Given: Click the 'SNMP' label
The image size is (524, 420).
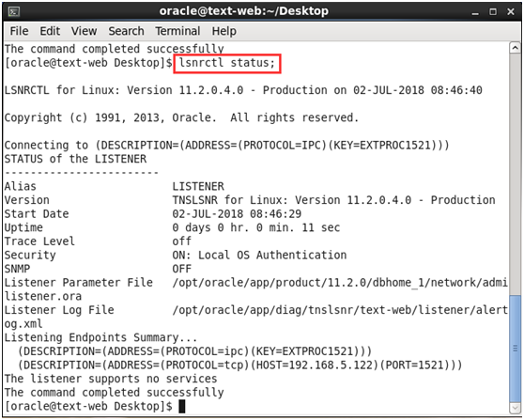Looking at the screenshot, I should point(17,269).
